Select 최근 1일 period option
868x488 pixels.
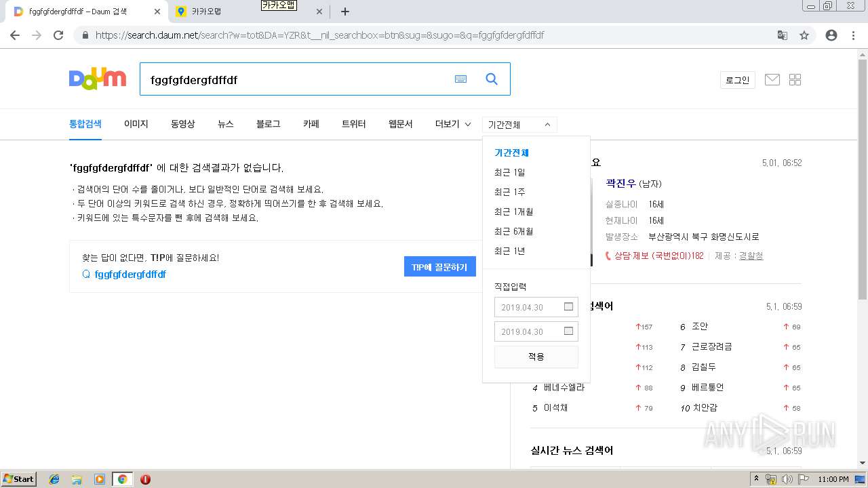(x=510, y=173)
